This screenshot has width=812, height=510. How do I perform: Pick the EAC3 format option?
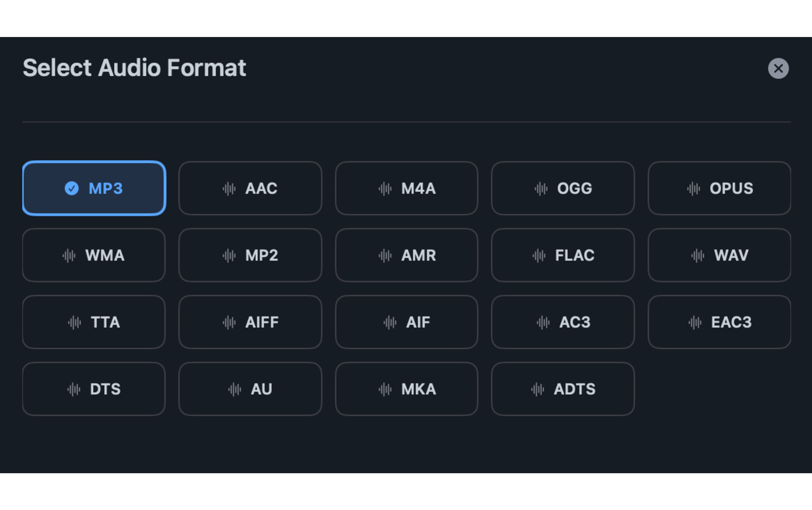pos(719,322)
